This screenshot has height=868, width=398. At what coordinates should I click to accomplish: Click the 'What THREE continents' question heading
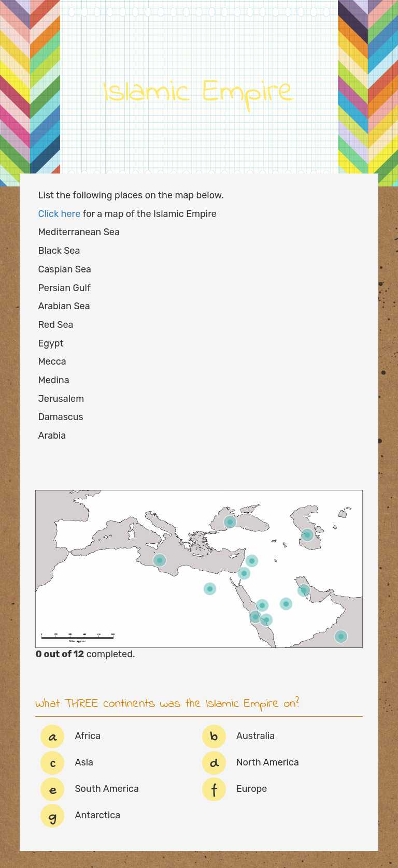167,703
